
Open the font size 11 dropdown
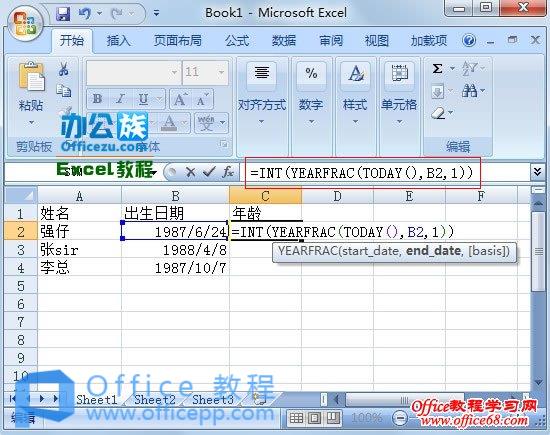tap(221, 72)
